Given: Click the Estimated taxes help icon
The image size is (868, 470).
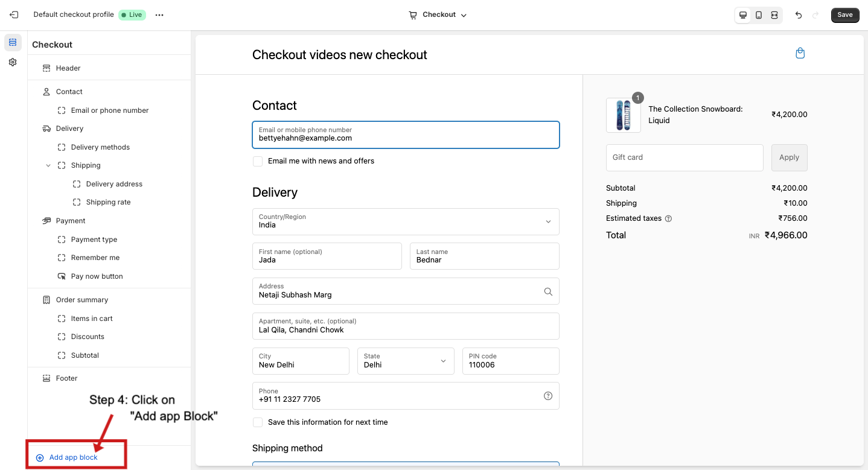Looking at the screenshot, I should click(x=668, y=218).
